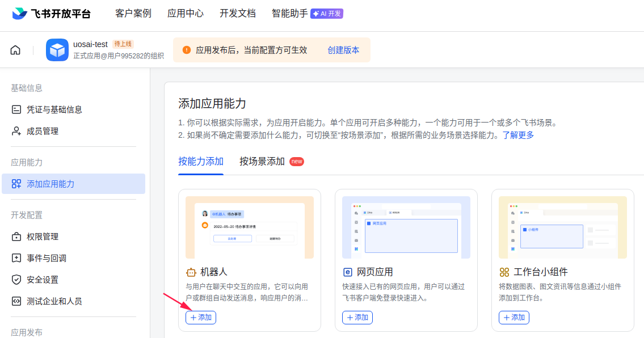Screen dimensions: 644x338
Task: Click the 网页应用 preview thumbnail
Action: point(406,227)
